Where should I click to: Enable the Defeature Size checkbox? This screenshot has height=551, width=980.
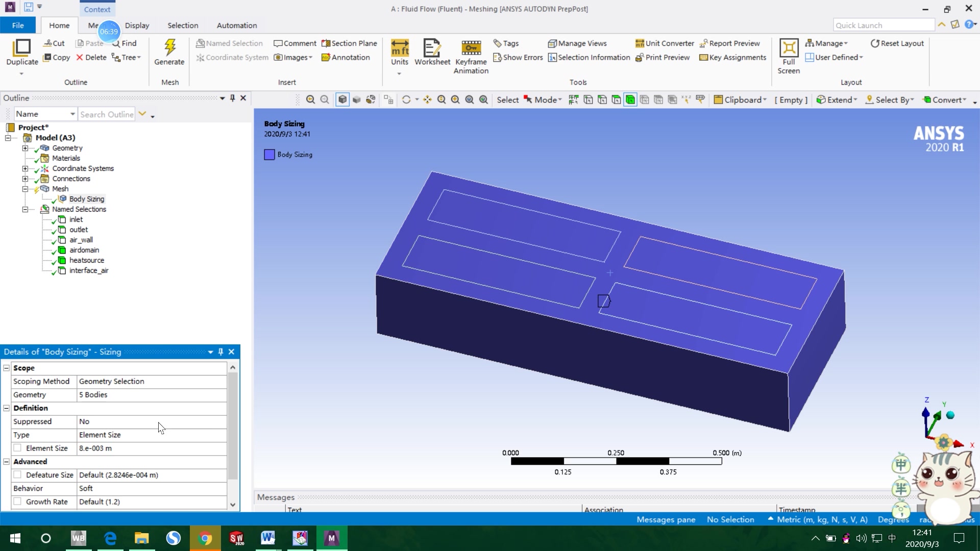(x=17, y=475)
